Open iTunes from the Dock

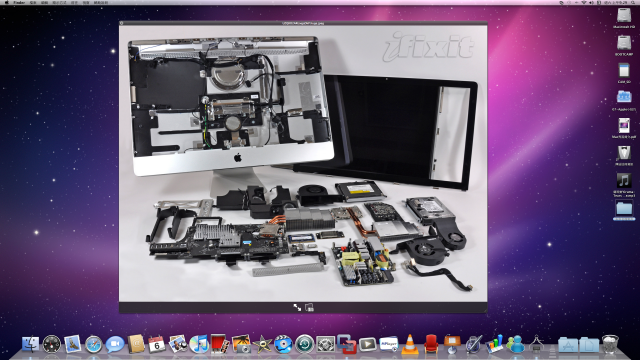[x=199, y=344]
